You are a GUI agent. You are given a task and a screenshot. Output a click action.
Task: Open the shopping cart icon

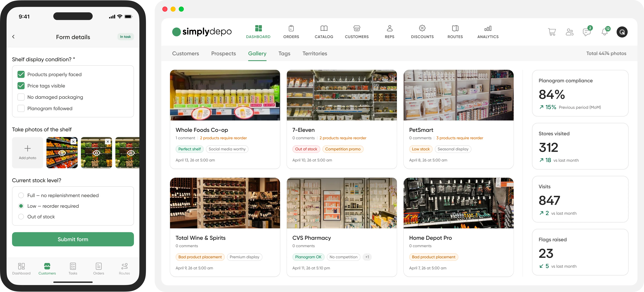pyautogui.click(x=552, y=32)
